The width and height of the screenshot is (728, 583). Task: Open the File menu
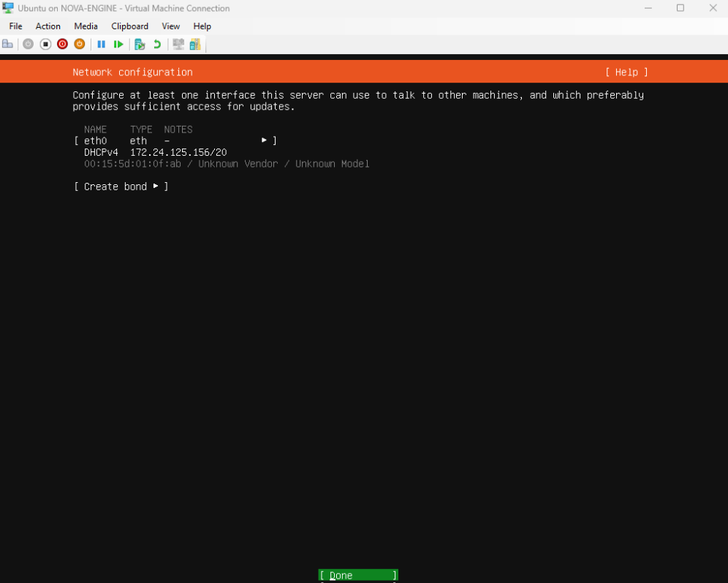click(x=15, y=26)
